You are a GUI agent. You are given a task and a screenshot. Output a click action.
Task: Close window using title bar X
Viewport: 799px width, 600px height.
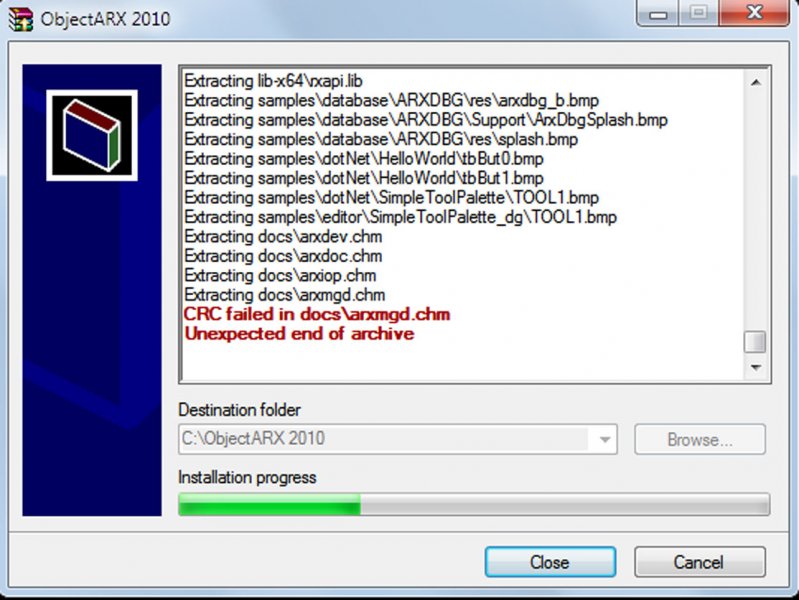[x=754, y=13]
